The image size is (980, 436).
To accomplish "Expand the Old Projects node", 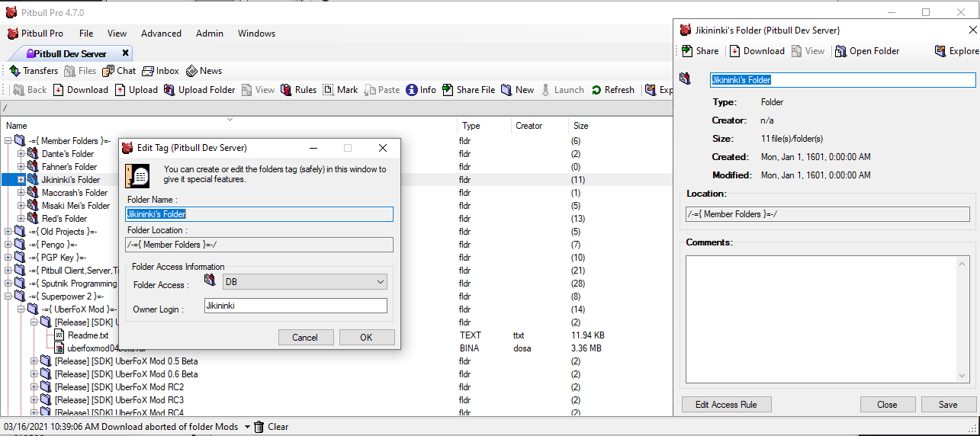I will (x=8, y=232).
